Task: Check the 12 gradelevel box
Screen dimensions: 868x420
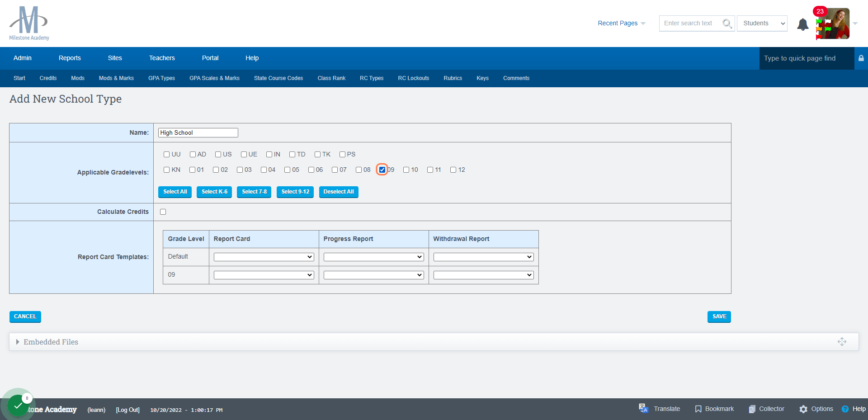Action: point(453,170)
